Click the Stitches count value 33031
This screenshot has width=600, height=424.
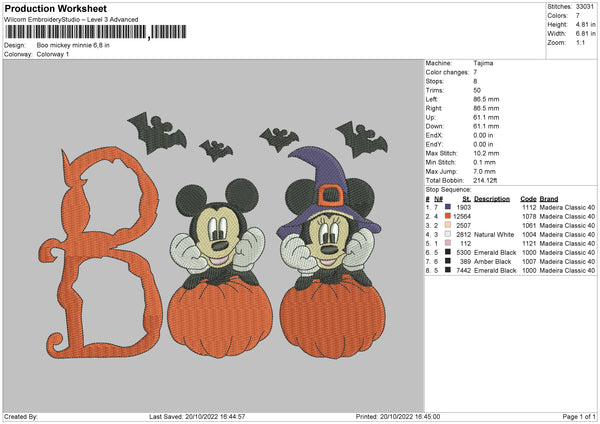pyautogui.click(x=583, y=7)
